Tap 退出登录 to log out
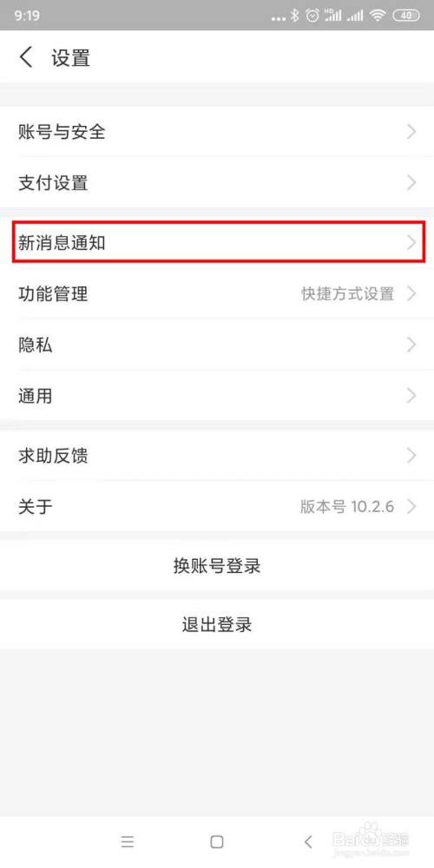This screenshot has height=868, width=434. click(x=217, y=624)
